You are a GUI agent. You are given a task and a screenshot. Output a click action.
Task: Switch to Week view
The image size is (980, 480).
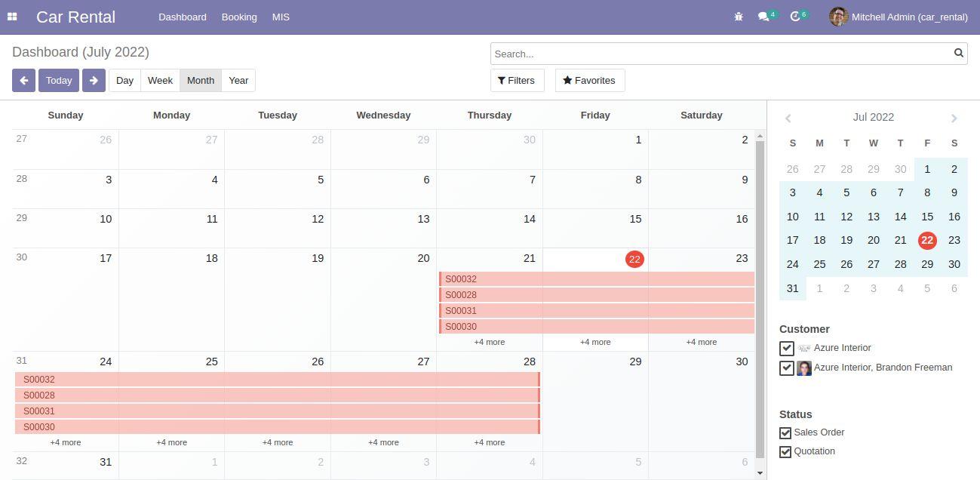coord(160,81)
